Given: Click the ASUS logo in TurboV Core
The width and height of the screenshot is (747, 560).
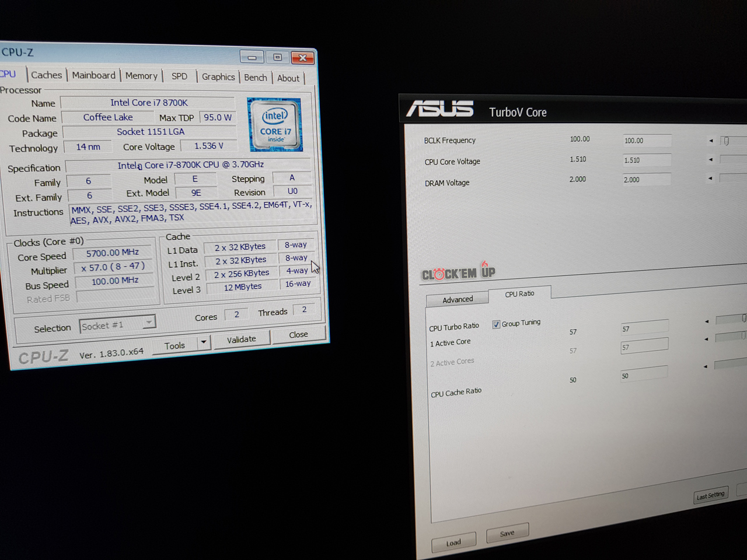Looking at the screenshot, I should pos(440,109).
